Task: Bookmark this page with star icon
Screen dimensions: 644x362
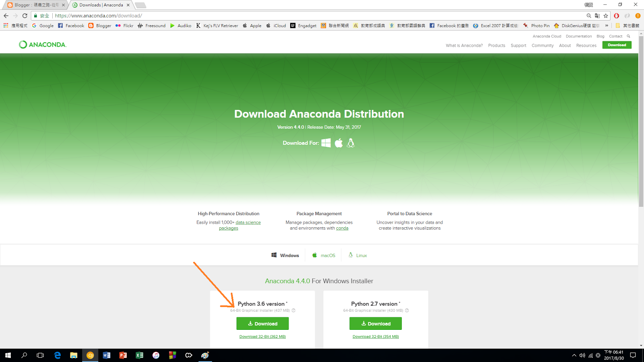Action: (x=606, y=16)
